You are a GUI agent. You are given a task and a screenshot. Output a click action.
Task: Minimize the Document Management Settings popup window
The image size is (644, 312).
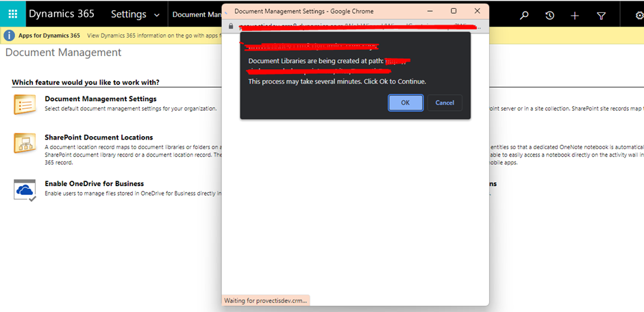(430, 11)
